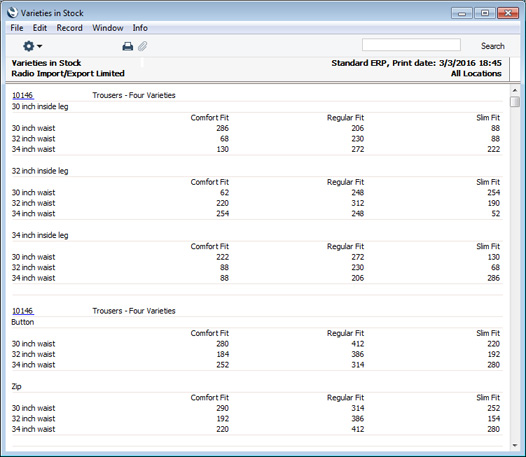Image resolution: width=526 pixels, height=457 pixels.
Task: Close the Varieties in Stock window
Action: 508,13
